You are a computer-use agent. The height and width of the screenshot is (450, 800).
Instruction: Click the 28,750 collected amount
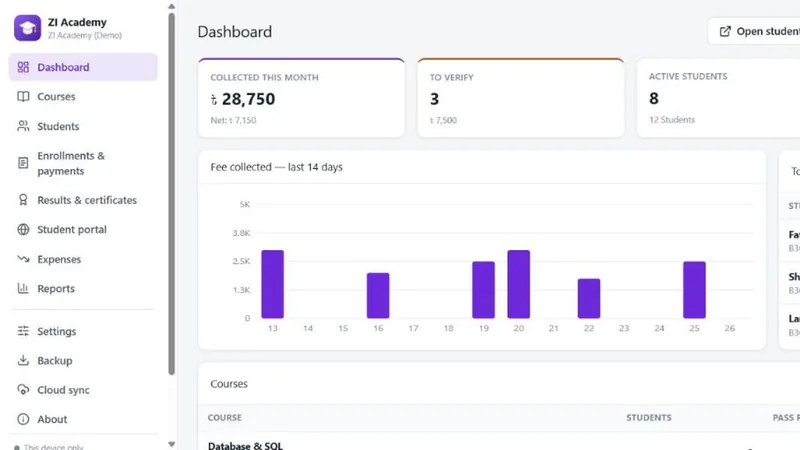243,99
